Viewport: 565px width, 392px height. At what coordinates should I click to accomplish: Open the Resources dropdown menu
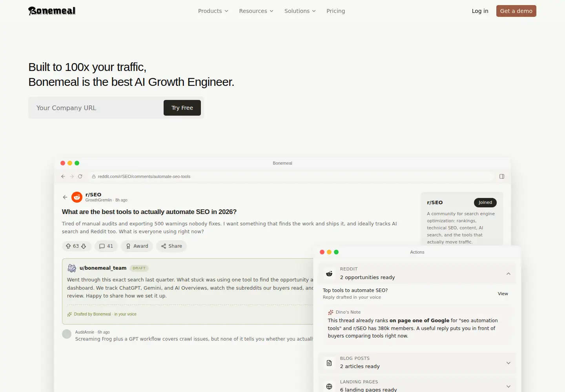coord(256,11)
